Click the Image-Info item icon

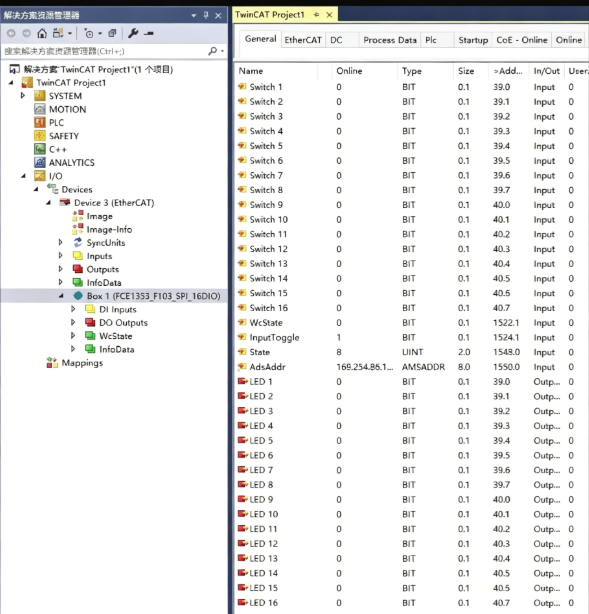(x=78, y=229)
